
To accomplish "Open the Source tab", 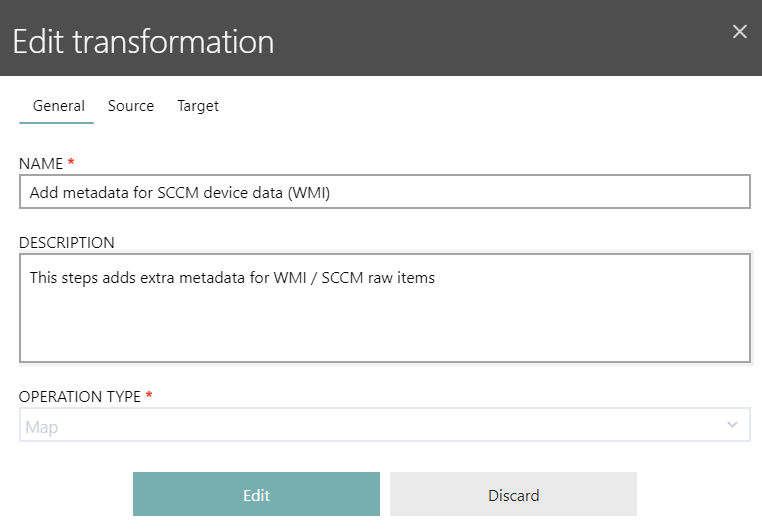I will click(131, 106).
